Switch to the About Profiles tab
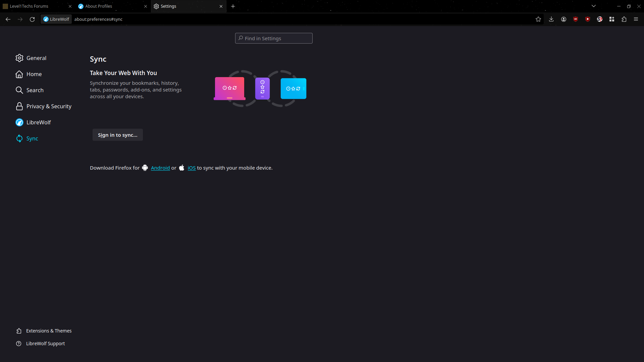The height and width of the screenshot is (362, 644). coord(107,6)
